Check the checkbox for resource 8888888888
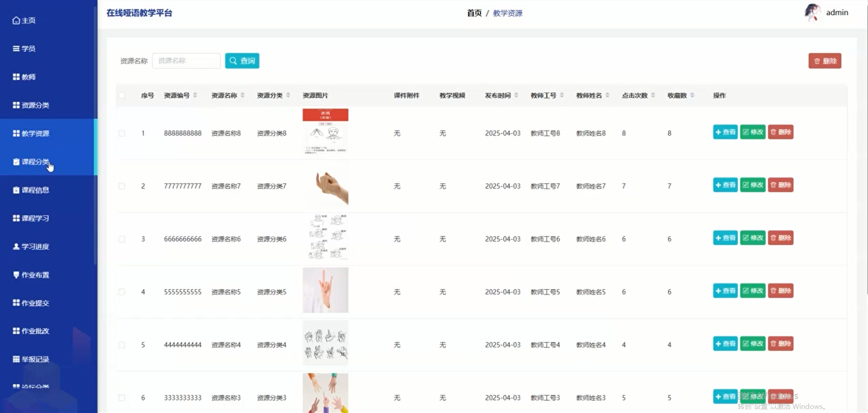Image resolution: width=868 pixels, height=413 pixels. [121, 133]
